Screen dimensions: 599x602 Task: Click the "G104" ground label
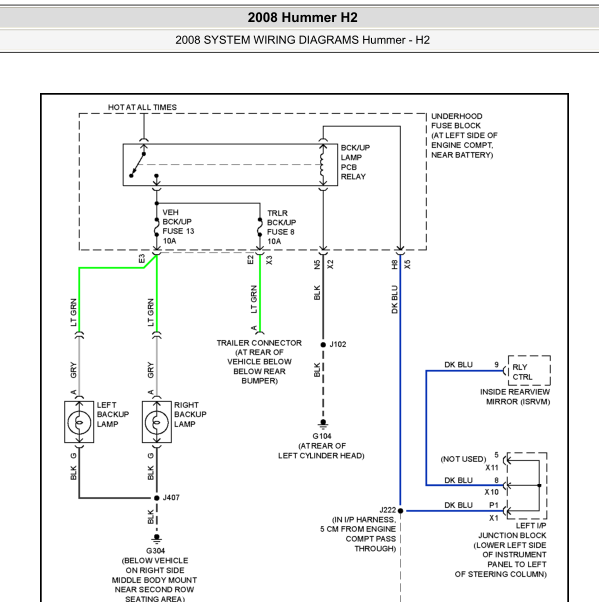click(322, 436)
